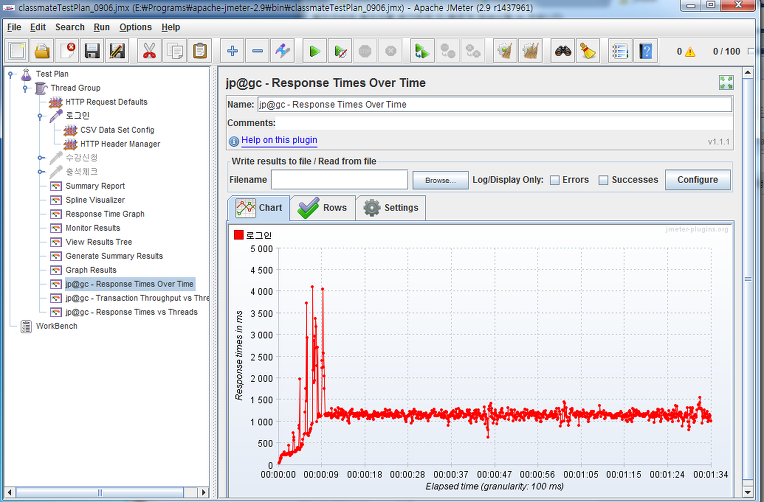Click the Toggle enable/disable toolbar icon
This screenshot has width=764, height=502.
click(283, 51)
